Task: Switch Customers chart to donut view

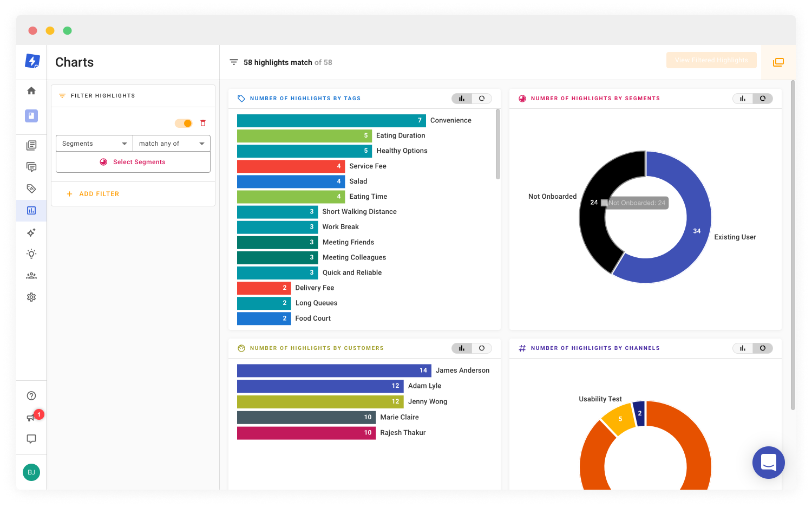Action: tap(482, 348)
